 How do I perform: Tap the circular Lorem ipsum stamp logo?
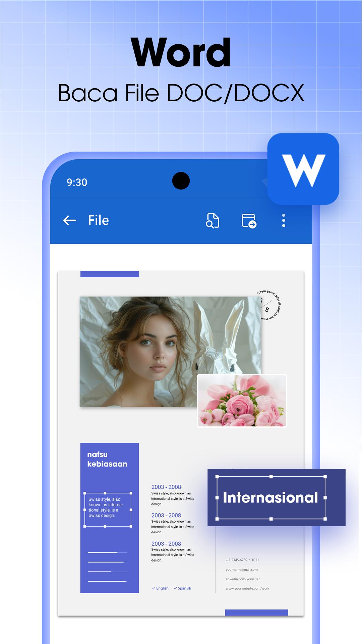pos(269,306)
